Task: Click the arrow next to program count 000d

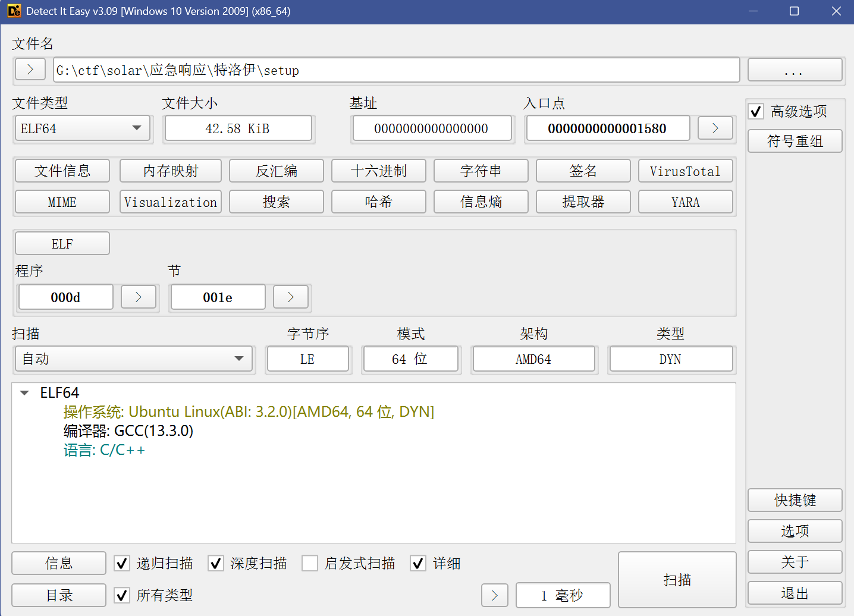Action: [x=139, y=297]
